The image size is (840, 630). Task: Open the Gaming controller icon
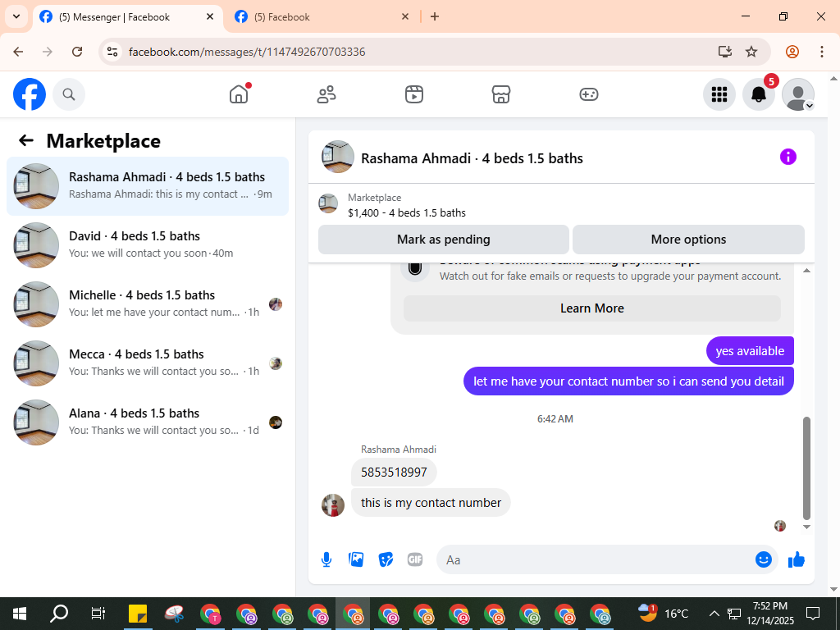[589, 94]
